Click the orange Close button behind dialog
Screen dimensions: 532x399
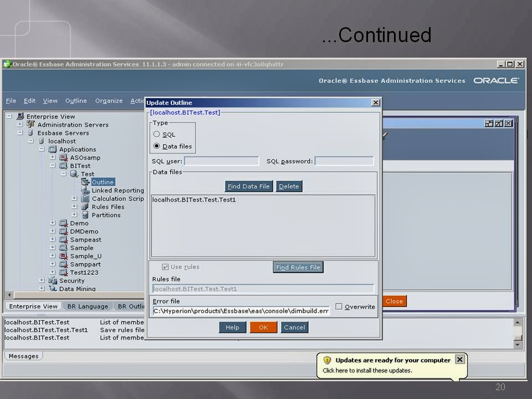pyautogui.click(x=394, y=301)
